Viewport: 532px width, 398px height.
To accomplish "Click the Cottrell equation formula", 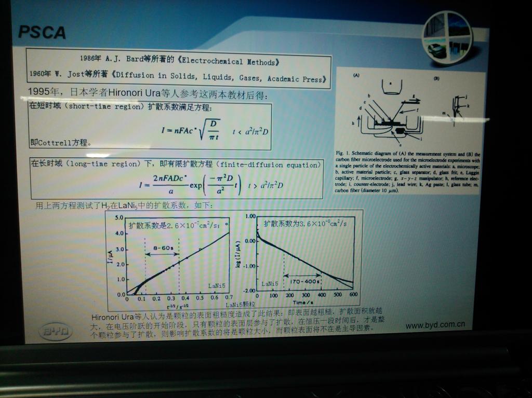I will (x=215, y=130).
